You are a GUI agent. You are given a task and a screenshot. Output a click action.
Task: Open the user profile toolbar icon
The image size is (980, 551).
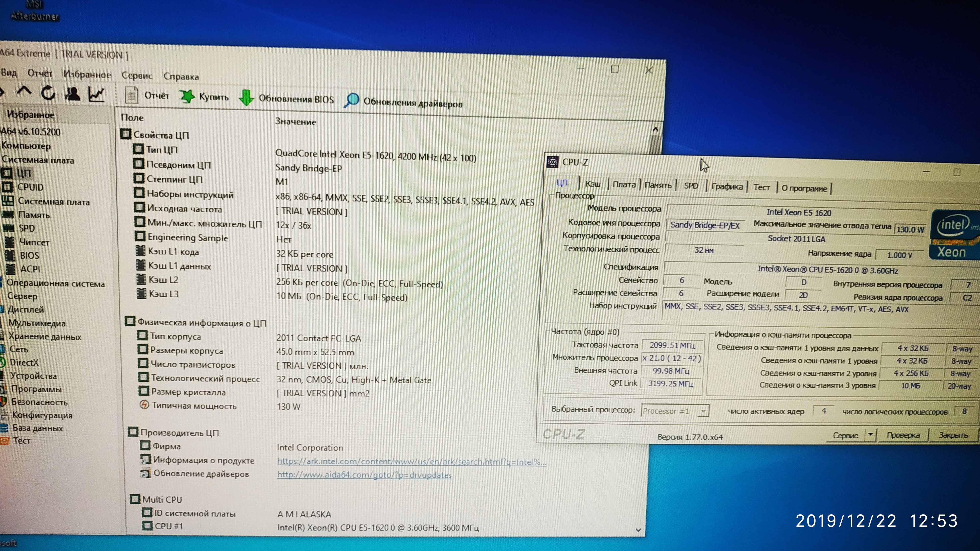[x=72, y=94]
